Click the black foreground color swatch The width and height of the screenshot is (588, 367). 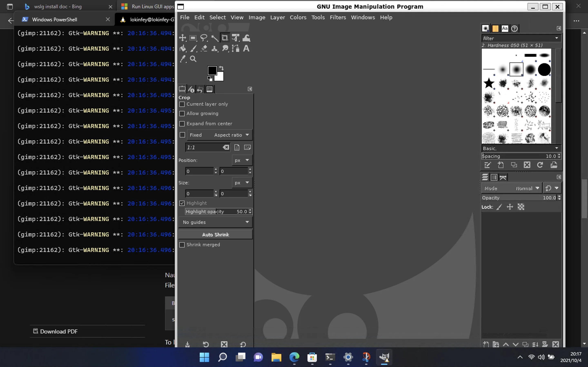click(212, 71)
